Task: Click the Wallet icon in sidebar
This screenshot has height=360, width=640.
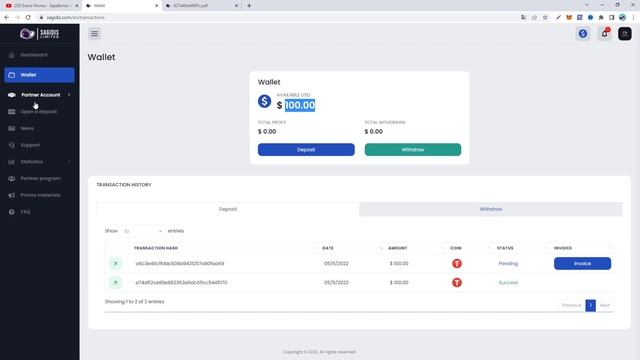Action: coord(11,75)
